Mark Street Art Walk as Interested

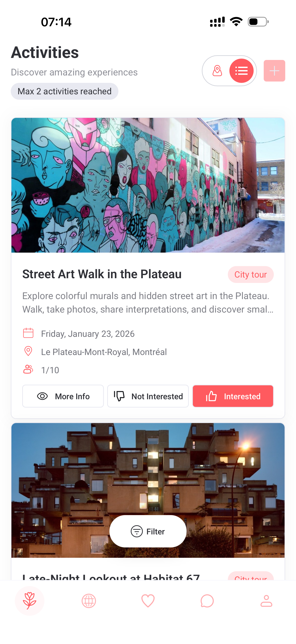(x=233, y=396)
